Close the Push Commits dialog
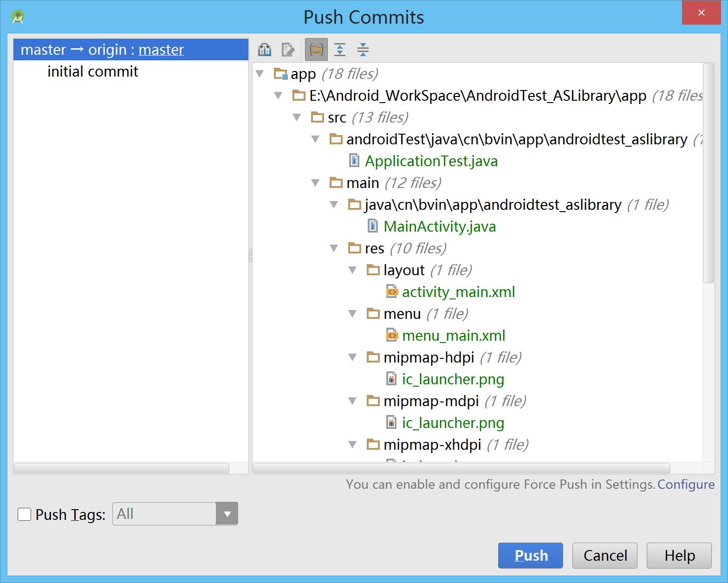728x583 pixels. (x=701, y=13)
